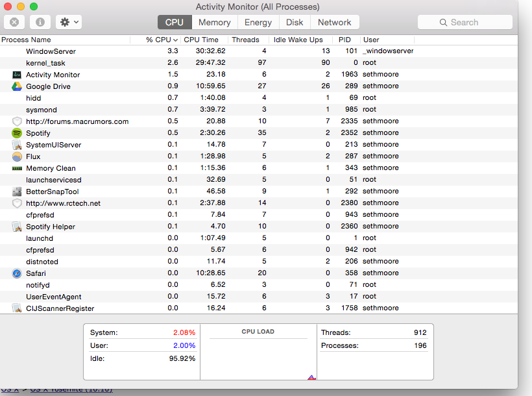Click the User 2.00% value
The height and width of the screenshot is (396, 532).
(x=184, y=345)
